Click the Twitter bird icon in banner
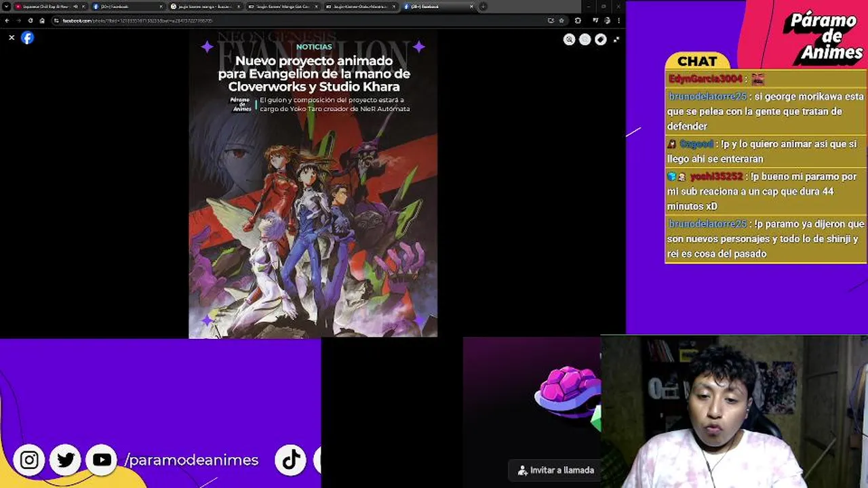Screen dimensions: 868x488 point(65,460)
